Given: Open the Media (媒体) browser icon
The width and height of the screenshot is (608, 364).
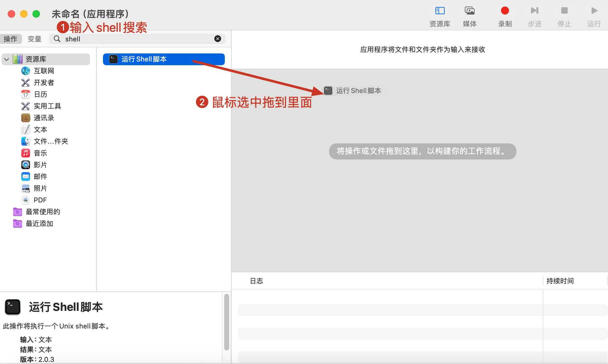Looking at the screenshot, I should click(469, 11).
